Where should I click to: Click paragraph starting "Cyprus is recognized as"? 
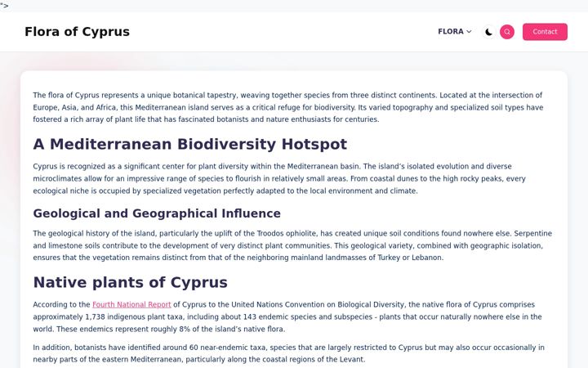coord(279,178)
